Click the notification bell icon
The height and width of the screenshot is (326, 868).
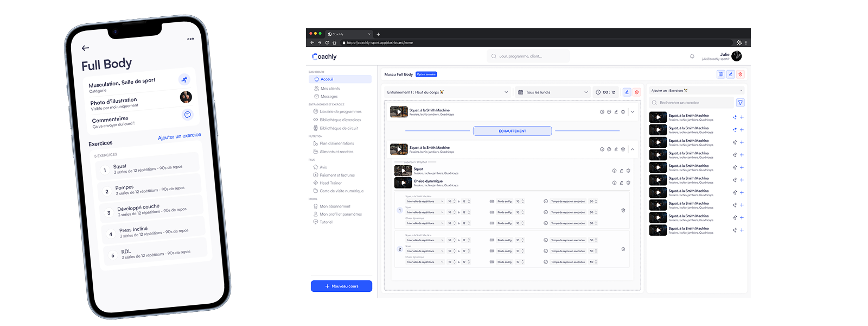pos(692,56)
